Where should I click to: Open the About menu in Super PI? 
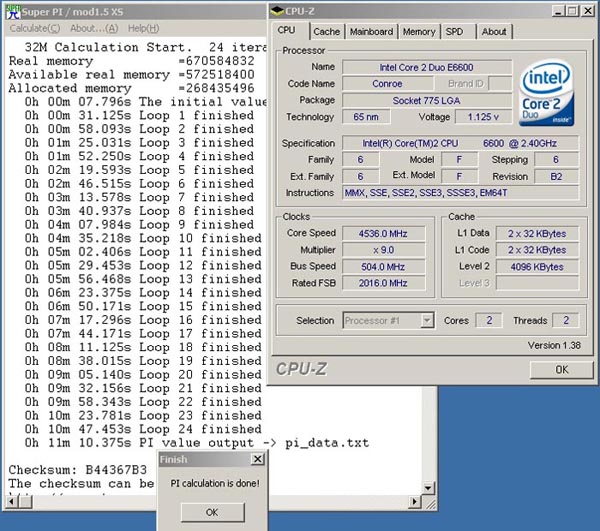point(94,28)
